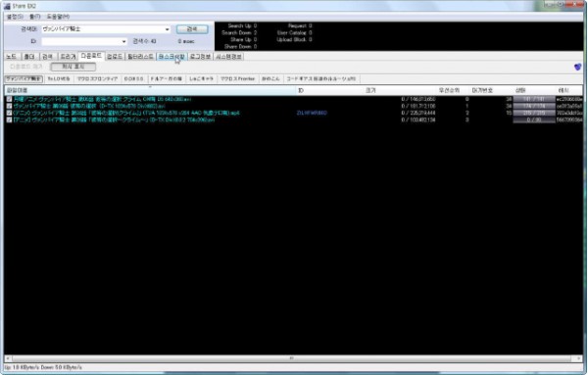
Task: Click into the search keyword input field
Action: click(102, 29)
